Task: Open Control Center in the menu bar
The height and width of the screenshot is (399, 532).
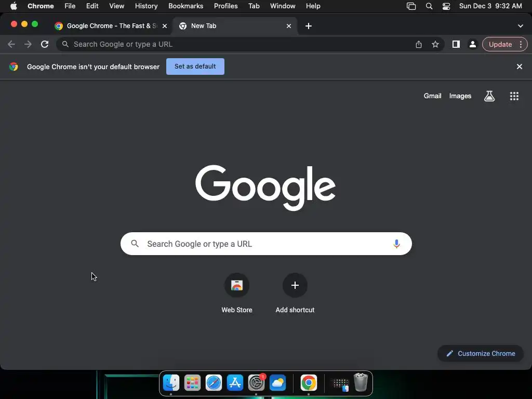Action: [446, 6]
